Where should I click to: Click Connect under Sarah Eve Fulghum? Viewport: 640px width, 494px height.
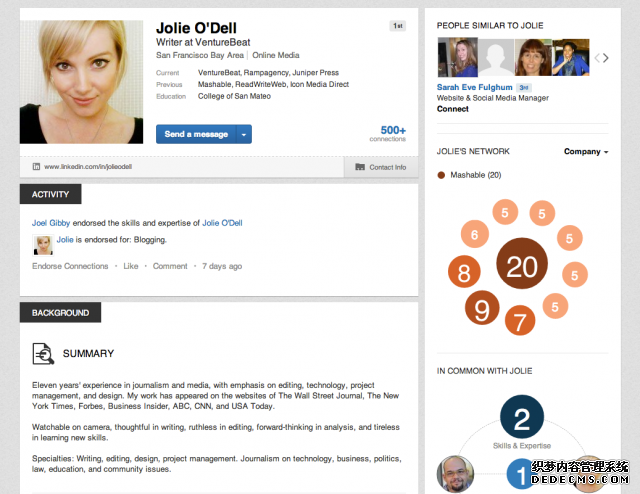tap(453, 109)
